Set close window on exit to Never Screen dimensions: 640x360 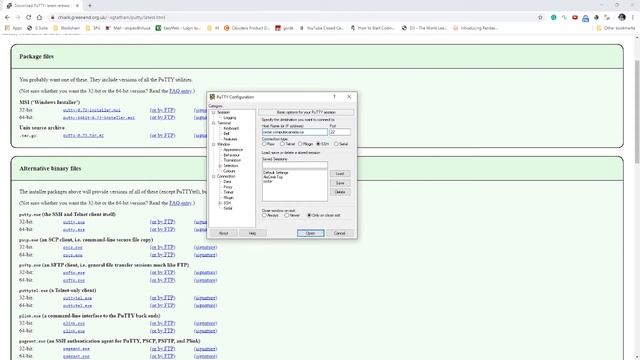(x=287, y=215)
